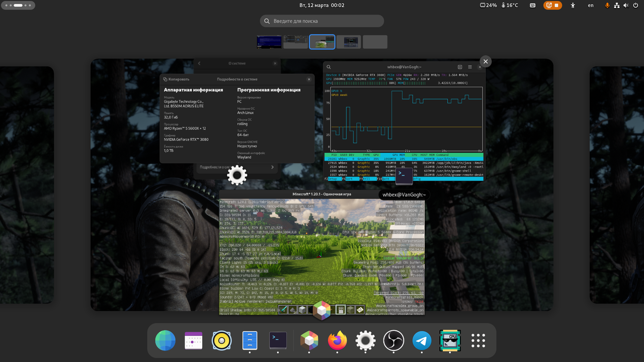
Task: Click 'Quit' F10 in nvtop footer
Action: 386,178
